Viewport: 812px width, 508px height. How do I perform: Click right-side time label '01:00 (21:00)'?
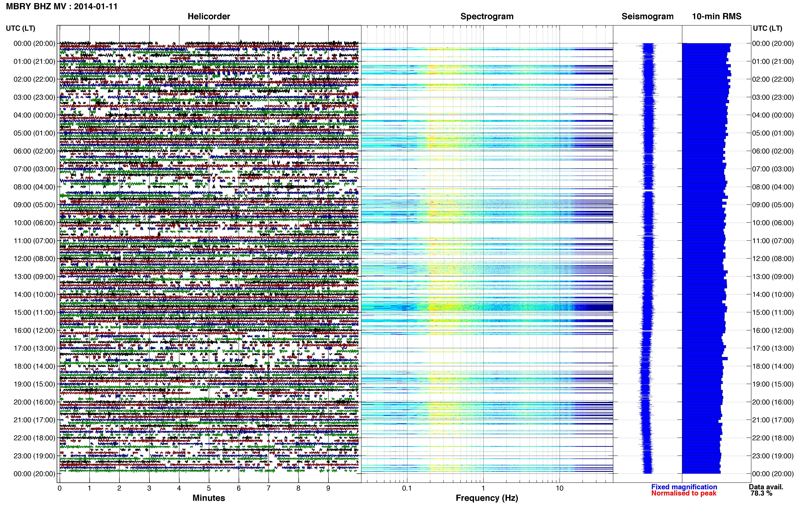coord(773,62)
